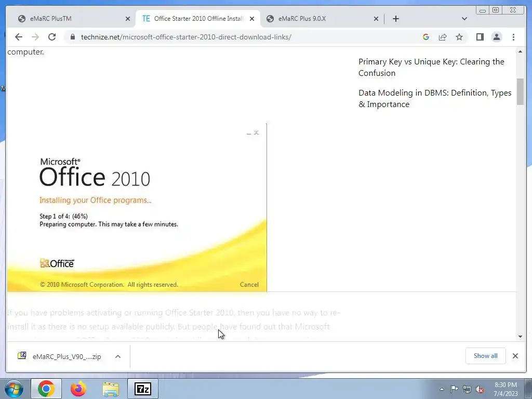
Task: Open a new browser tab
Action: (x=395, y=19)
